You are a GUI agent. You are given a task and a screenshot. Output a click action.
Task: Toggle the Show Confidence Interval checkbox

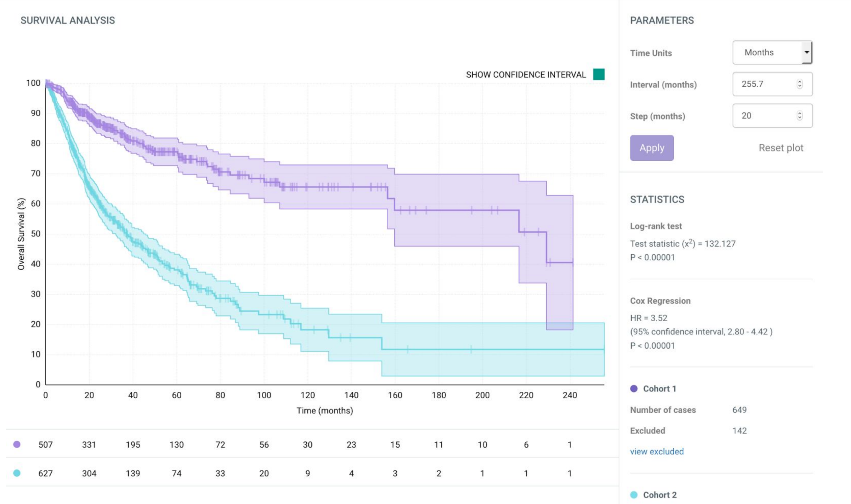[x=599, y=74]
